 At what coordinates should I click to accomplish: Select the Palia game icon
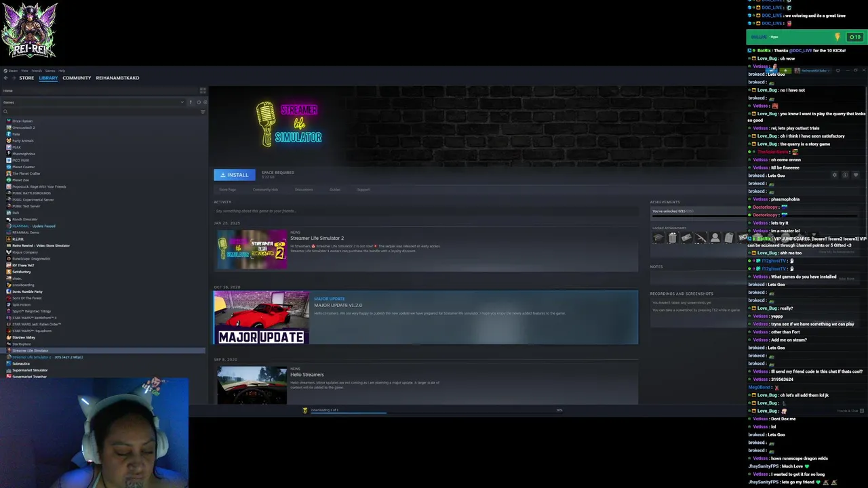[x=8, y=134]
